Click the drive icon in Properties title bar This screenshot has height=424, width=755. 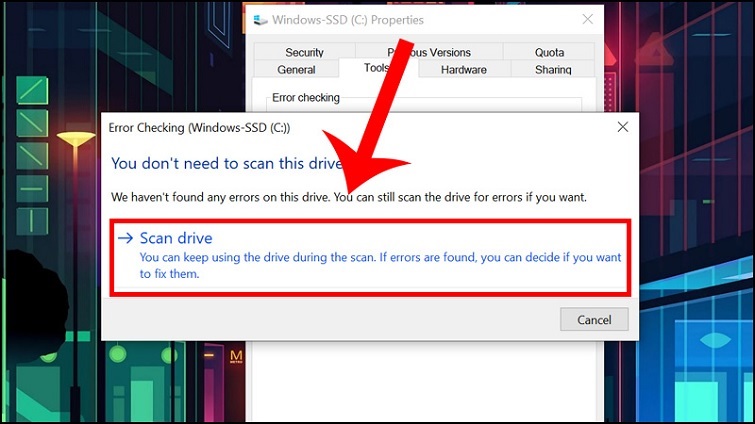tap(262, 20)
